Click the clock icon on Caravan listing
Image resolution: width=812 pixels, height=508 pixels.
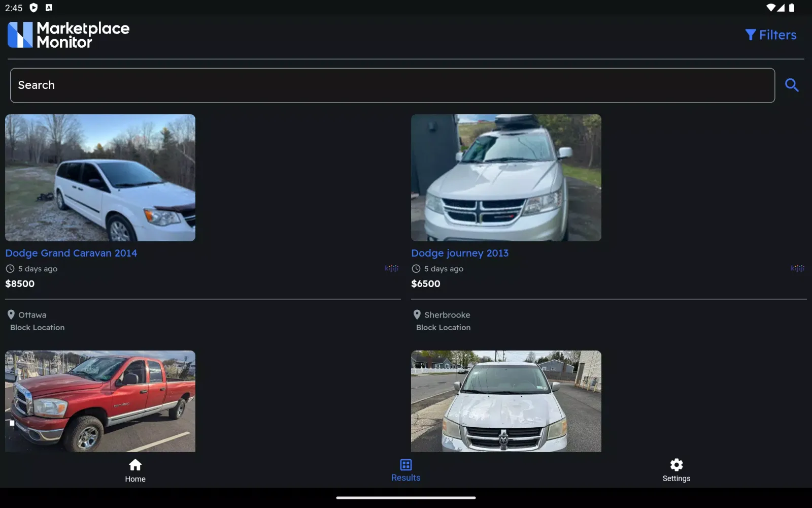pos(10,269)
